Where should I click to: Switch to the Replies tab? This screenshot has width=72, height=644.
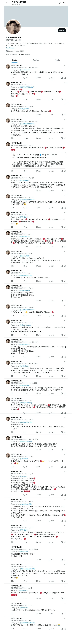coord(36,60)
